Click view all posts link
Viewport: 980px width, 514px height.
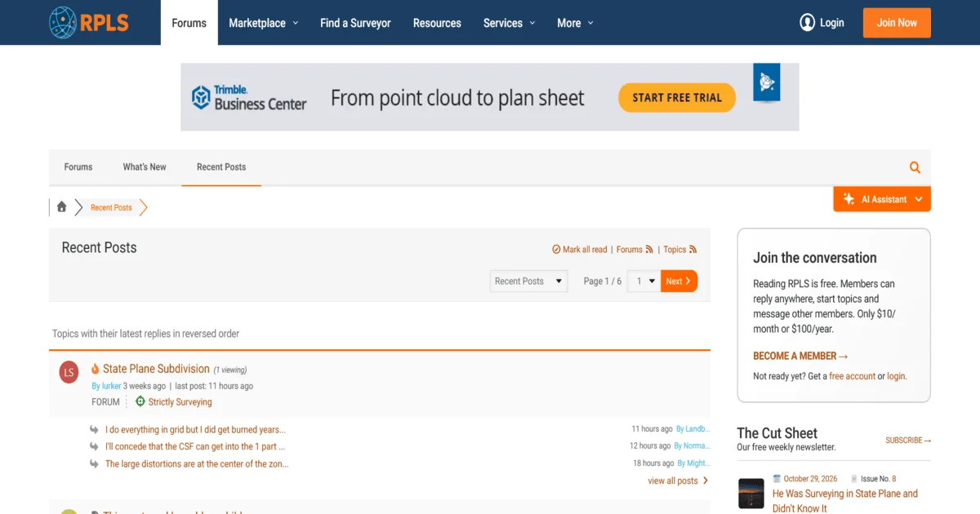click(678, 481)
